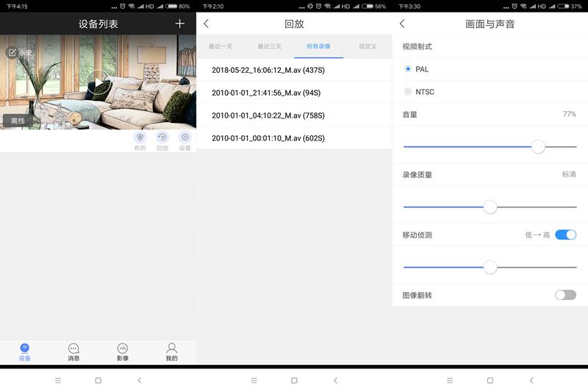Select the 最近三天 filter tab
This screenshot has height=392, width=588.
(269, 46)
